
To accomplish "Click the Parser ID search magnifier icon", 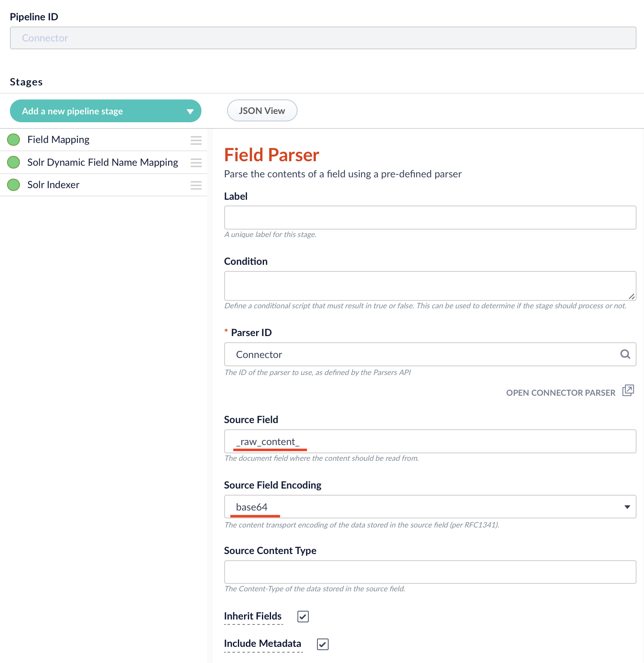I will pos(625,354).
